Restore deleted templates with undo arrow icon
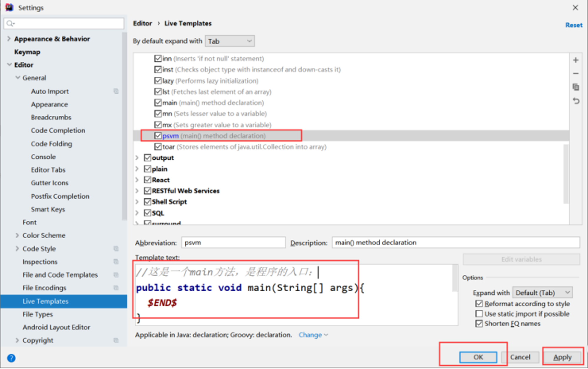The width and height of the screenshot is (588, 369). coord(576,101)
